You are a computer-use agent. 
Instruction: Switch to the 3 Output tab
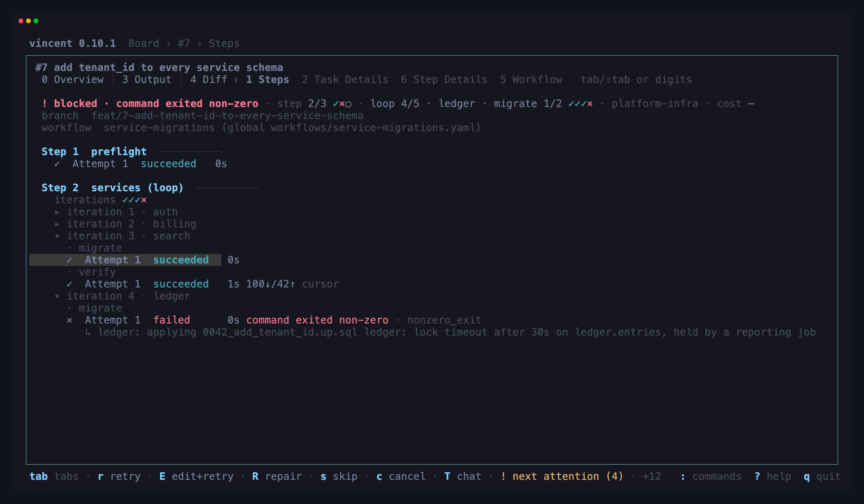point(147,80)
